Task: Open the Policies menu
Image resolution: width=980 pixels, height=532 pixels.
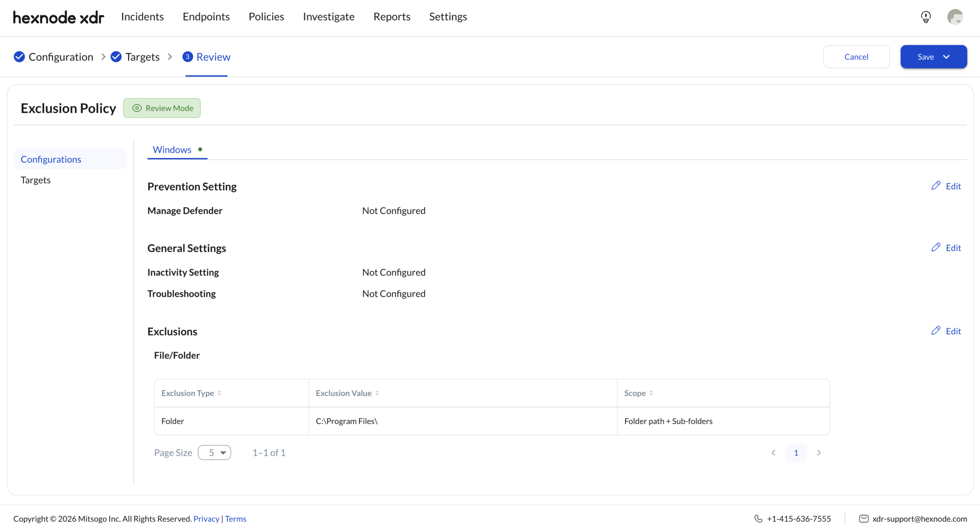Action: pyautogui.click(x=266, y=17)
